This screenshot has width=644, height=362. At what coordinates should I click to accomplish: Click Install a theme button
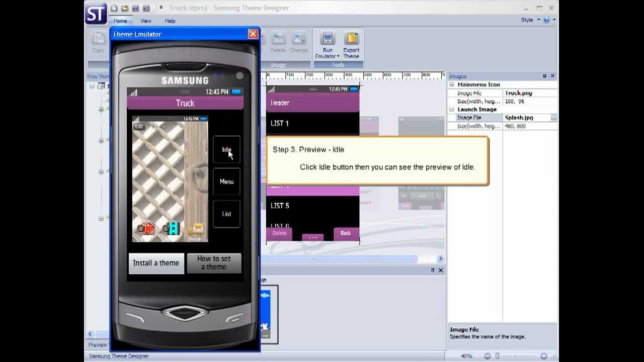coord(156,263)
